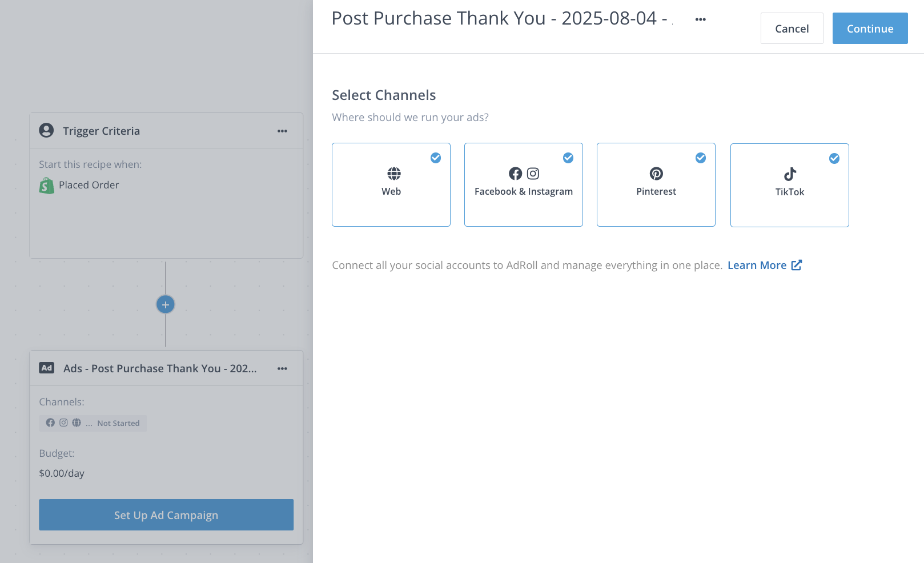Click the TikTok logo icon
924x563 pixels.
pyautogui.click(x=790, y=174)
